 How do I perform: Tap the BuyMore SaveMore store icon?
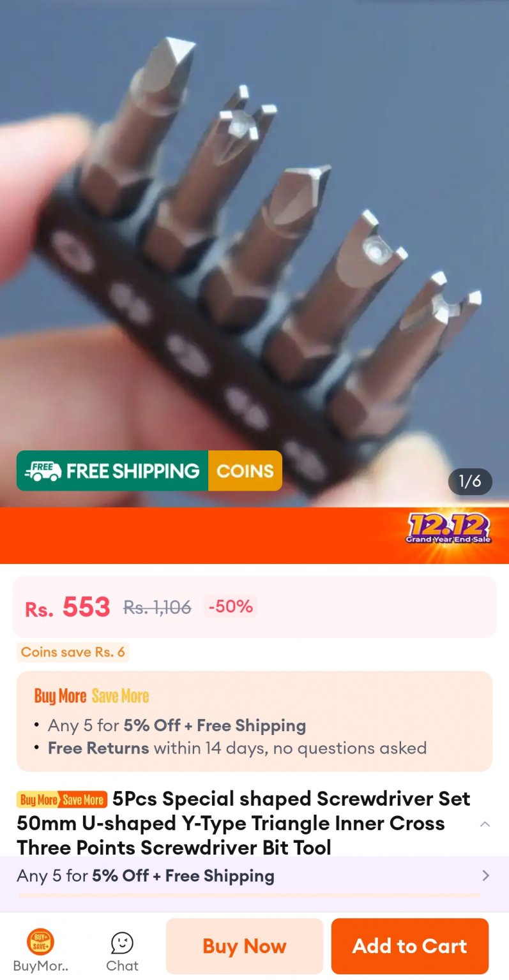pos(40,950)
